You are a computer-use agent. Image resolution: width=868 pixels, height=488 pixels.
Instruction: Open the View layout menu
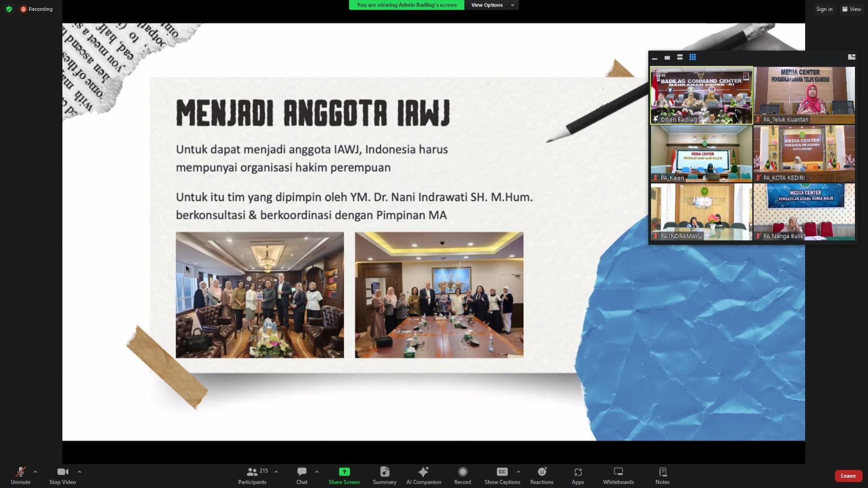[852, 9]
